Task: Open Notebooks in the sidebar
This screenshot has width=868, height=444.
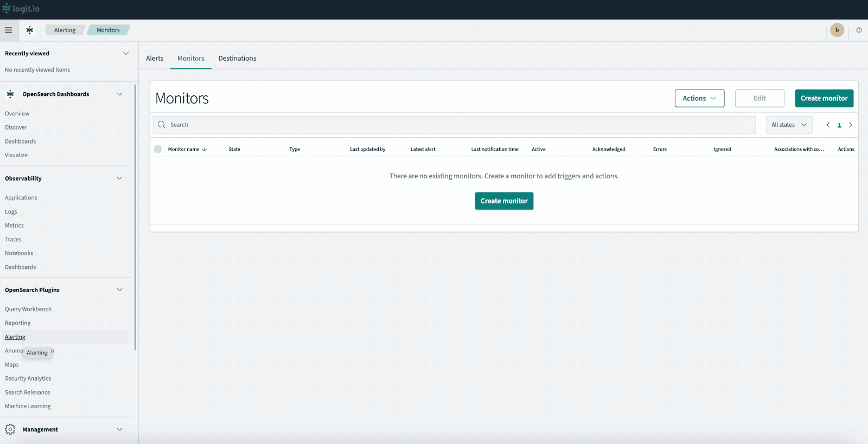Action: (19, 253)
